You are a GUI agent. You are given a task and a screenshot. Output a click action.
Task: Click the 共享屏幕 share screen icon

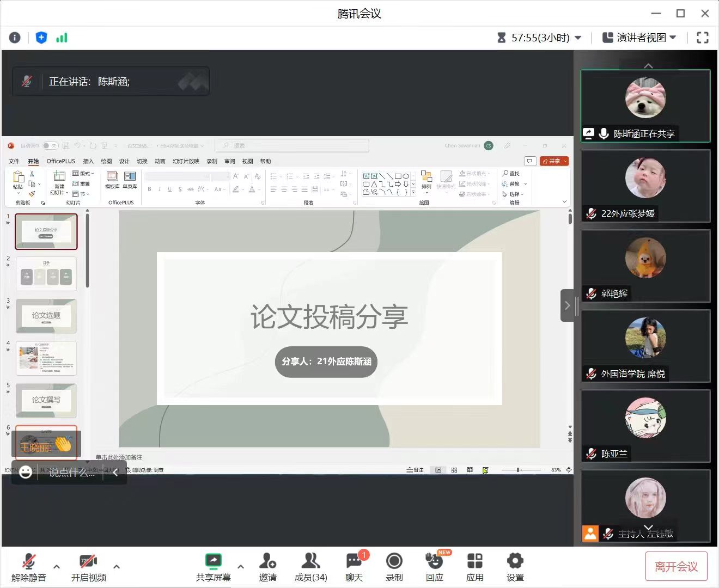[x=213, y=566]
